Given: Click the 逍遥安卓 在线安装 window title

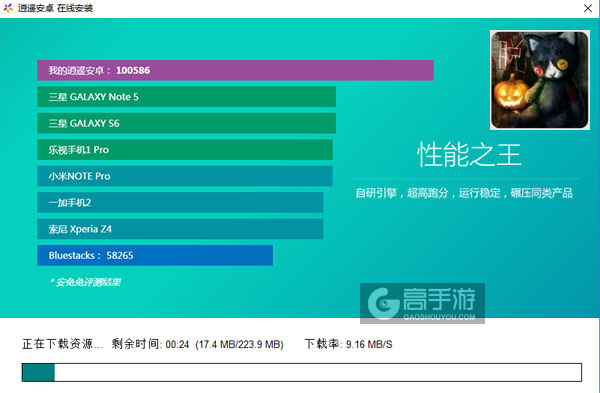Looking at the screenshot, I should coord(55,8).
